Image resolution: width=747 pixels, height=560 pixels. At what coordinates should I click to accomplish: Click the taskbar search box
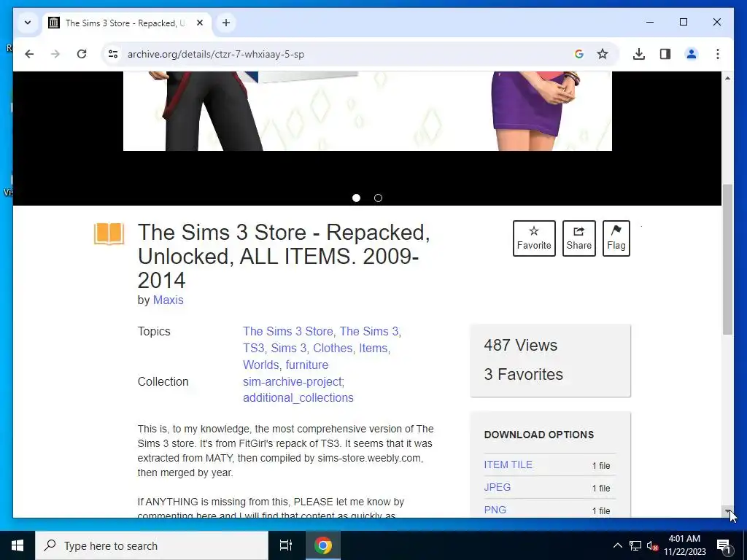(152, 545)
